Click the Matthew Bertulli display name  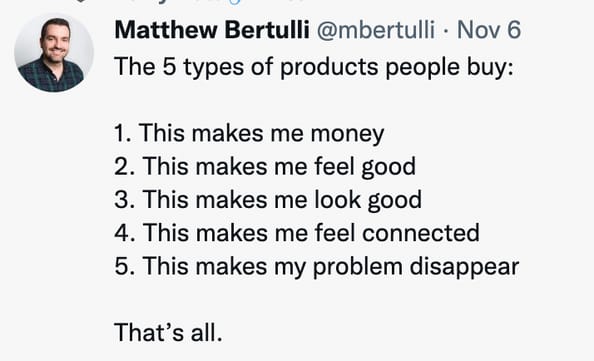pos(212,30)
